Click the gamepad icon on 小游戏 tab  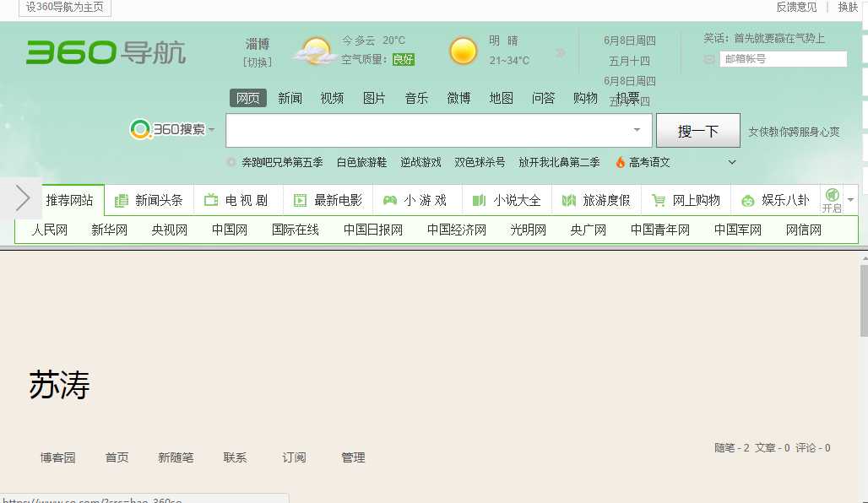click(390, 200)
